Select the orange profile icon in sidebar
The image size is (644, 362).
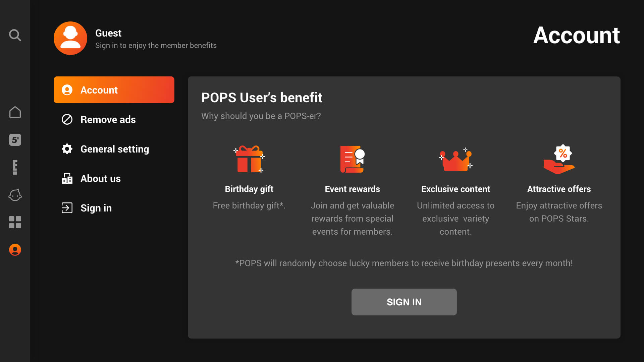[15, 250]
